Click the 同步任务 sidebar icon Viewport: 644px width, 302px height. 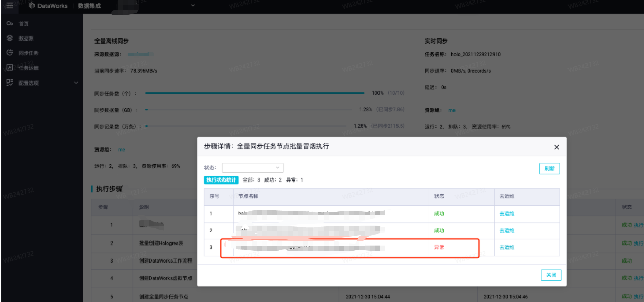coord(10,53)
